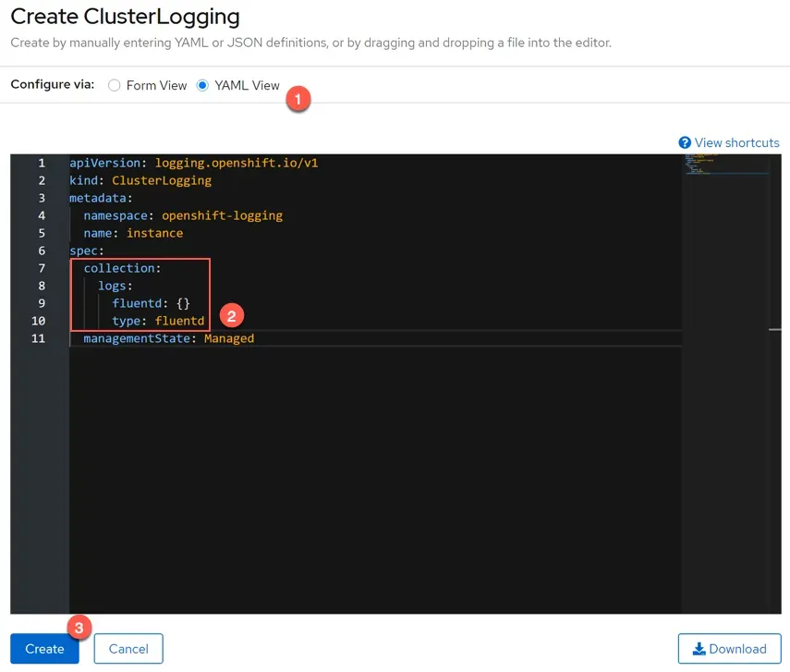Click line number 7 in the gutter
The image size is (790, 672).
click(42, 268)
